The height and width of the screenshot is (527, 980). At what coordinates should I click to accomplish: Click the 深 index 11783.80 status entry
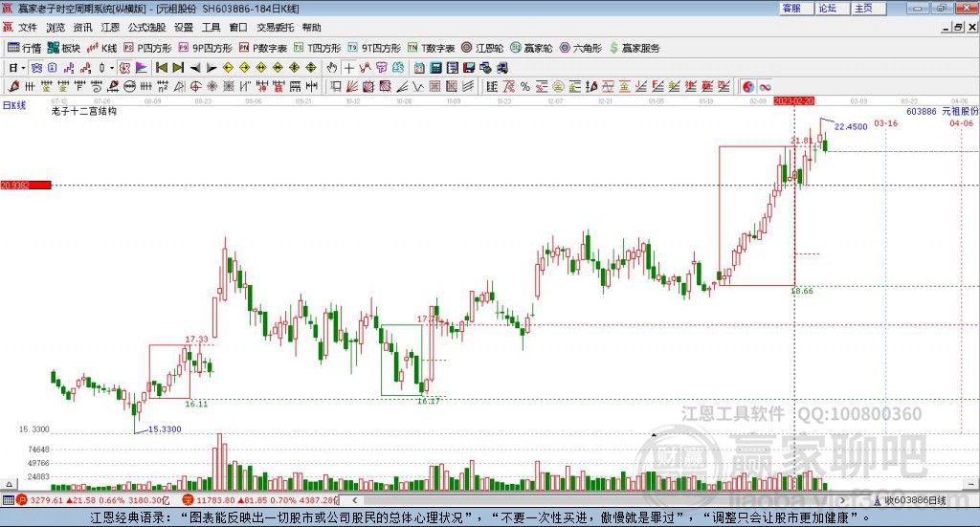(x=260, y=500)
